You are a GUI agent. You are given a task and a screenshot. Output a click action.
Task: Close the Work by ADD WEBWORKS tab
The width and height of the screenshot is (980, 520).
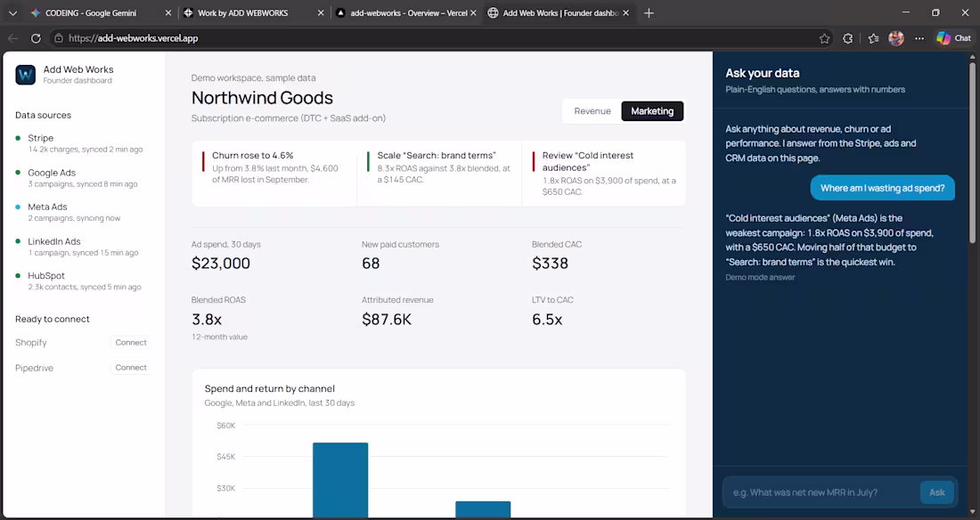[x=321, y=13]
